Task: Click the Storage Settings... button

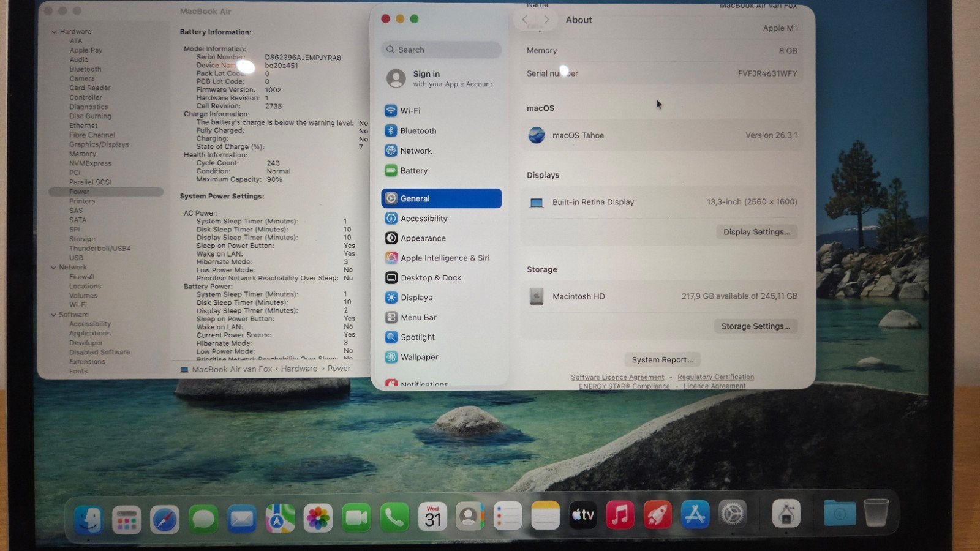Action: (755, 326)
